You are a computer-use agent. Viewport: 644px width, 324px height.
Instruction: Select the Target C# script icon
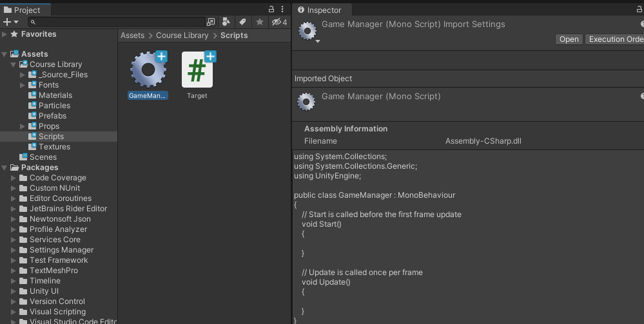(x=197, y=70)
